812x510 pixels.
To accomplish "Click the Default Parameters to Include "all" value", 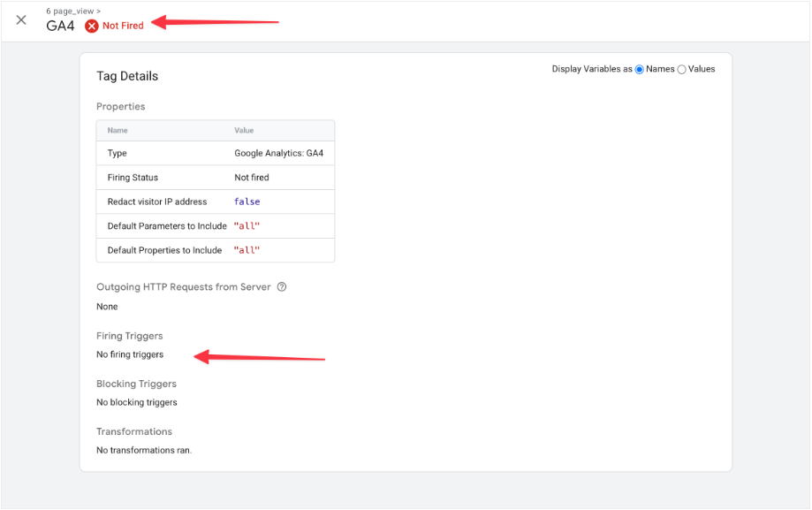I will pos(247,226).
